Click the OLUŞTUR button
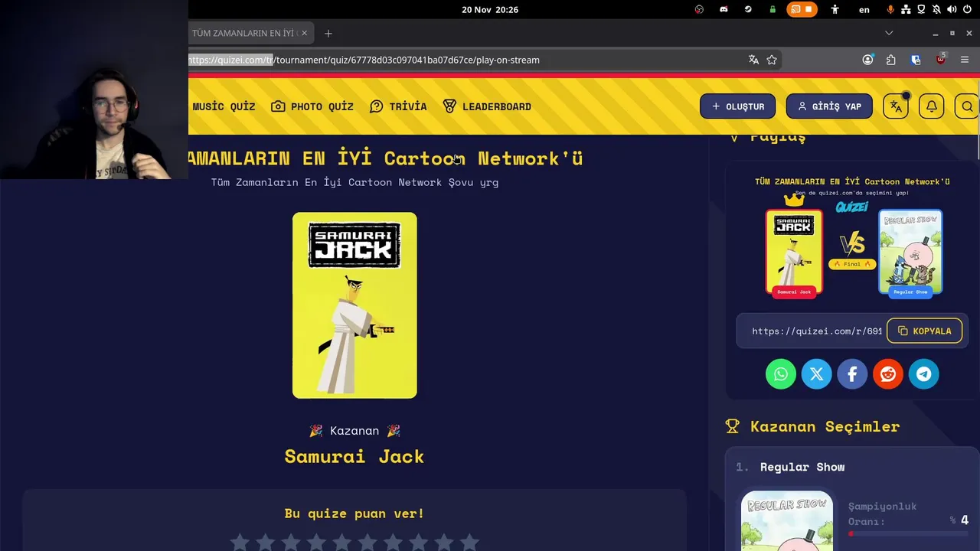The width and height of the screenshot is (980, 551). (x=737, y=106)
